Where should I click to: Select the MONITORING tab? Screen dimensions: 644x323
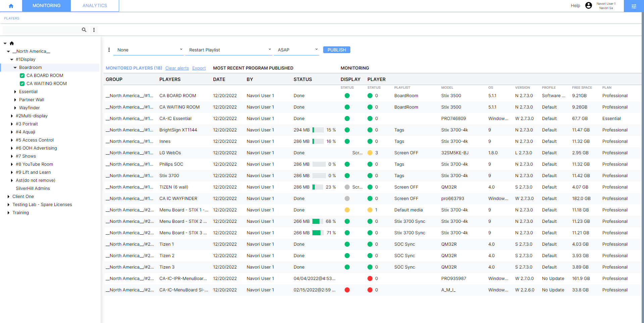[x=46, y=6]
